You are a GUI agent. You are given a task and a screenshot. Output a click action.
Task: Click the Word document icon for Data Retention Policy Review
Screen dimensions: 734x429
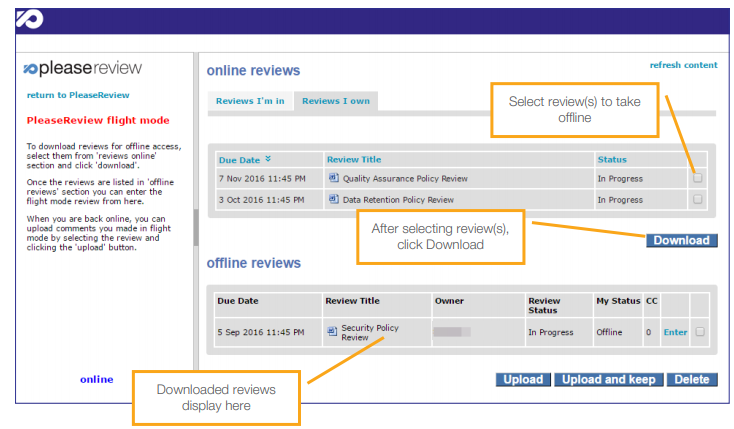click(x=333, y=199)
